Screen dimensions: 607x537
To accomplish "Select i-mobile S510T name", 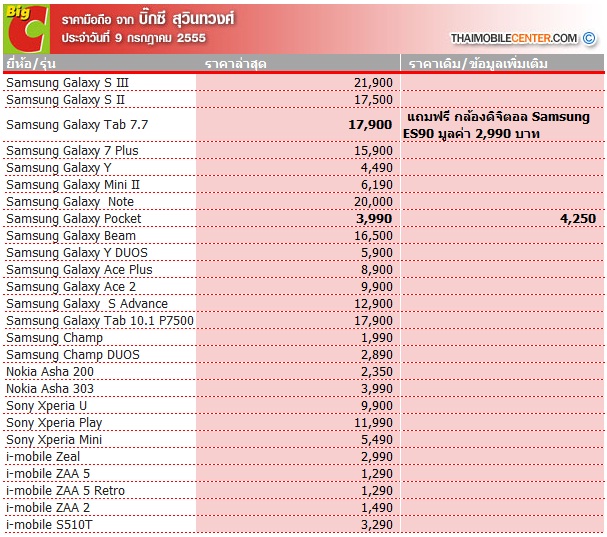I will click(x=50, y=525).
